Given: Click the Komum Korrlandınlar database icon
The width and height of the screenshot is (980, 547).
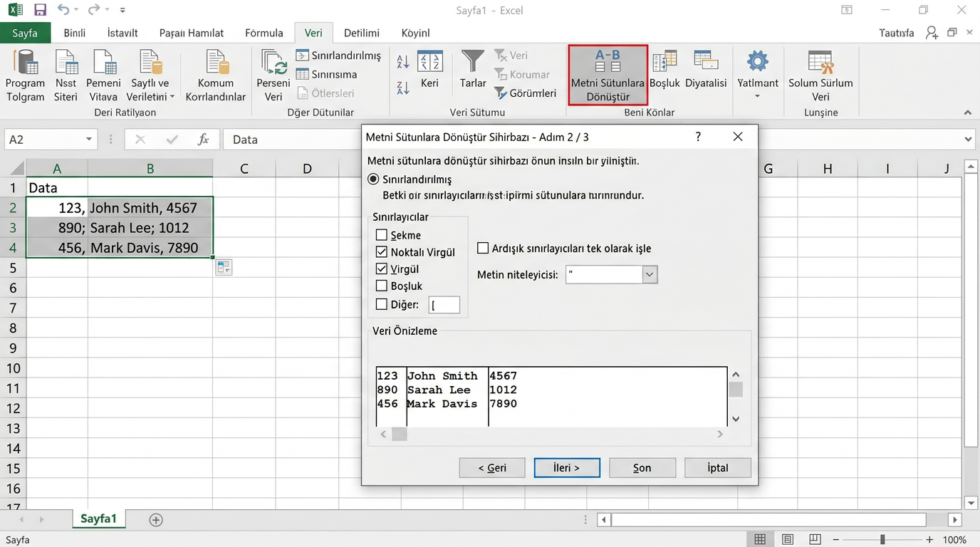Looking at the screenshot, I should click(x=216, y=62).
